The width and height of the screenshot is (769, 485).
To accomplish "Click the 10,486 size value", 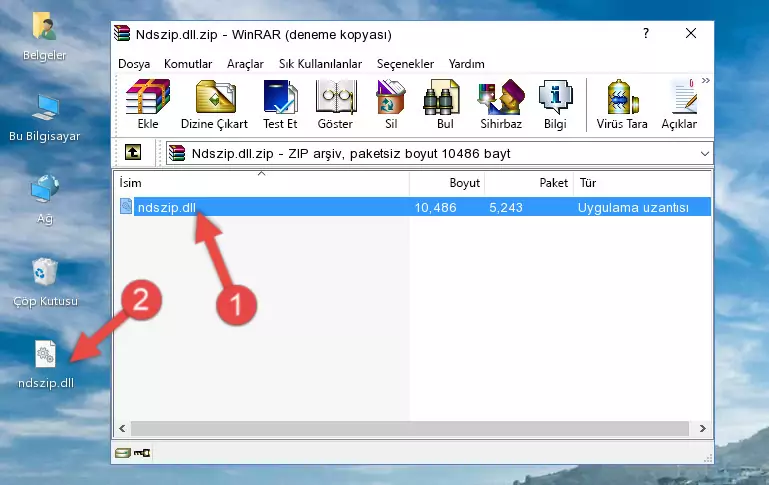I will (x=436, y=207).
